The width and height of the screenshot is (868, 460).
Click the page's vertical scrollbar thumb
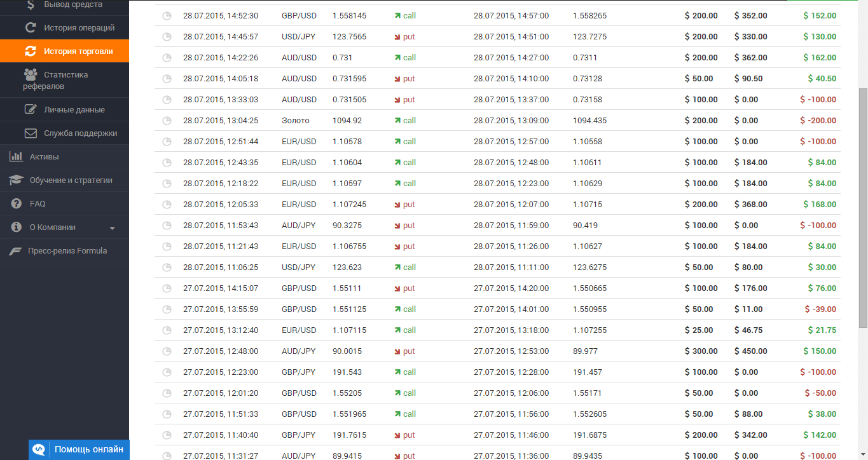[x=863, y=206]
